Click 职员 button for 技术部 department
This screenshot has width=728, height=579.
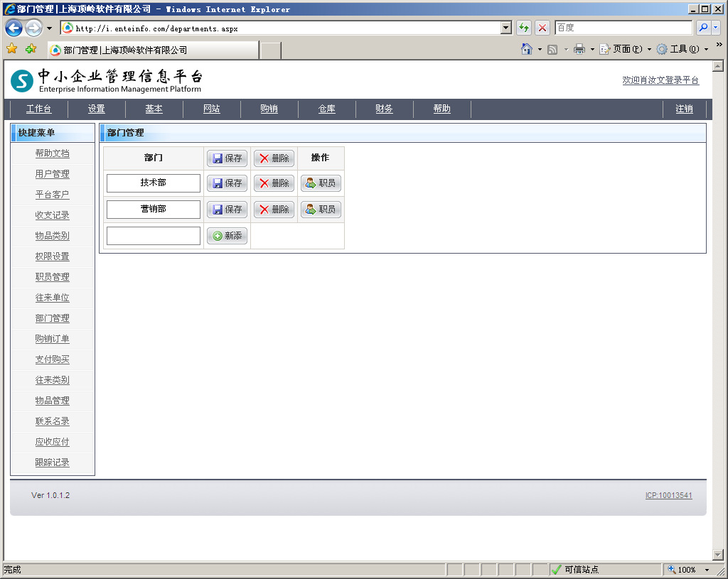click(x=321, y=183)
